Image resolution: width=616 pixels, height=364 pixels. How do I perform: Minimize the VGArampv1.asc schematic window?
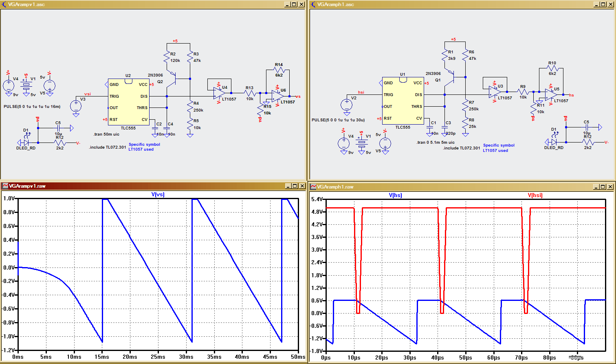click(x=287, y=4)
